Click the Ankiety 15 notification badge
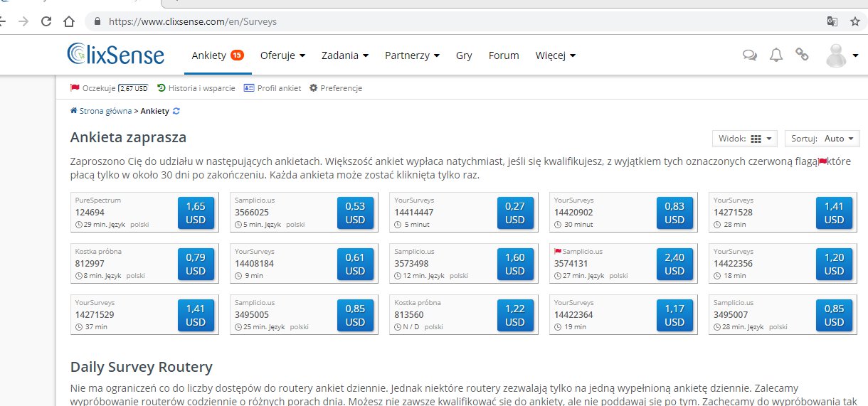This screenshot has width=868, height=406. click(237, 55)
